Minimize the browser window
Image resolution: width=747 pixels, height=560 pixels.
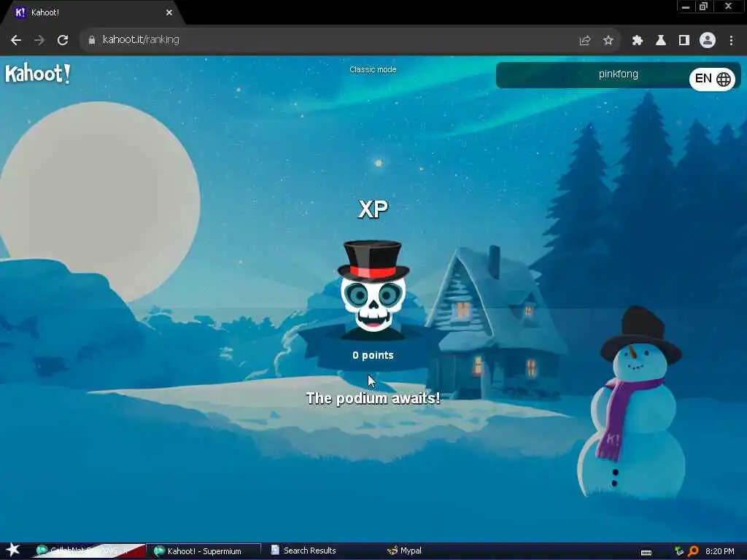click(686, 7)
